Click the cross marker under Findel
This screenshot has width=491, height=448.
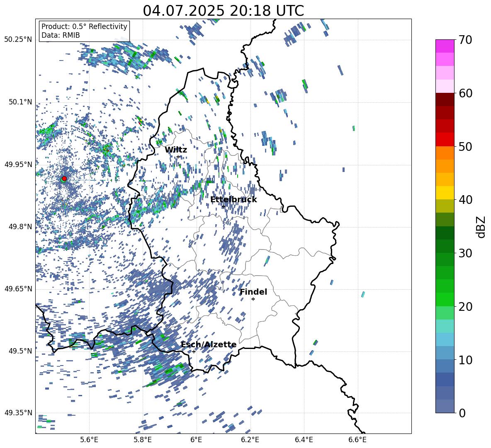pos(253,299)
